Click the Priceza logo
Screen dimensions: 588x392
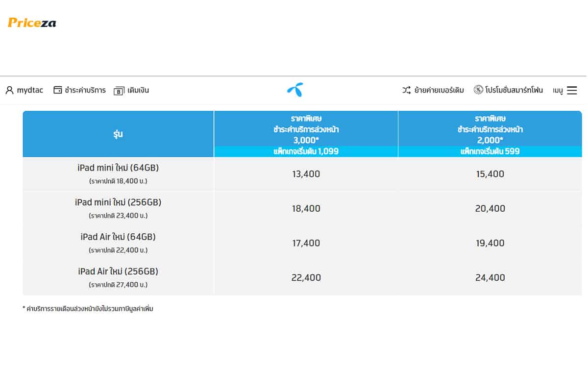32,23
